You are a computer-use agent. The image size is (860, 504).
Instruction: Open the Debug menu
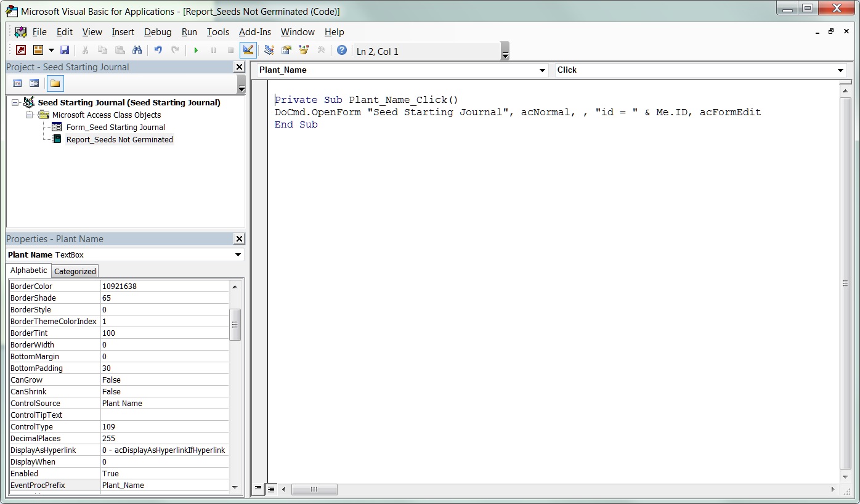pos(158,32)
